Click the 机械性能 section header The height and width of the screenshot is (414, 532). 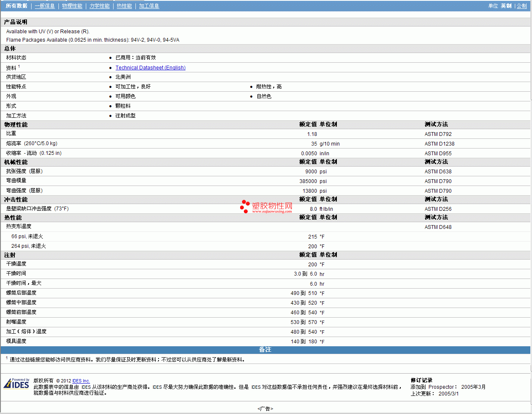(x=16, y=162)
